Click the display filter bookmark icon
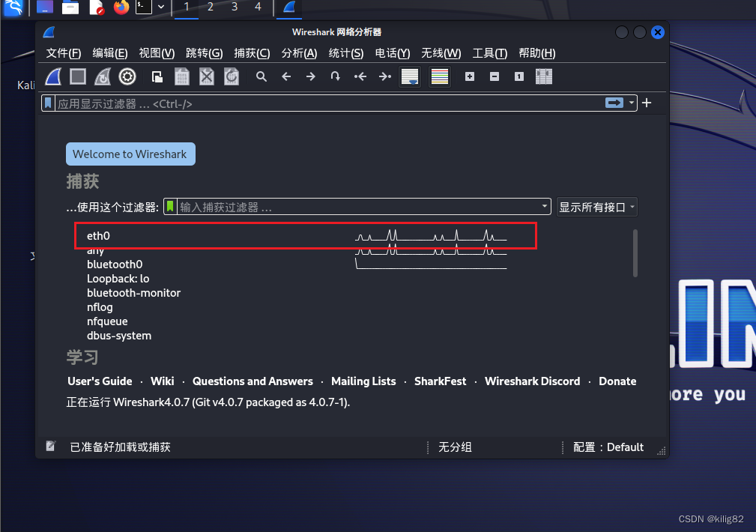This screenshot has width=756, height=532. click(48, 103)
